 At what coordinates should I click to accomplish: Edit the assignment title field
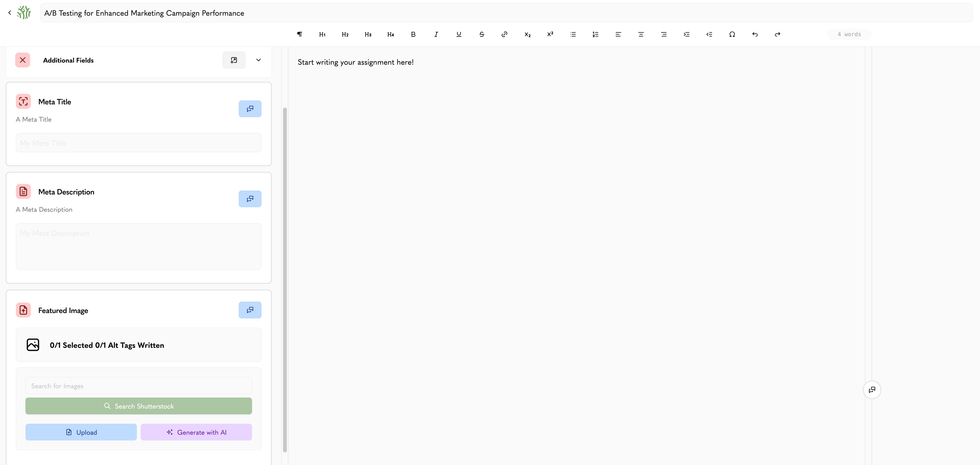[506, 13]
